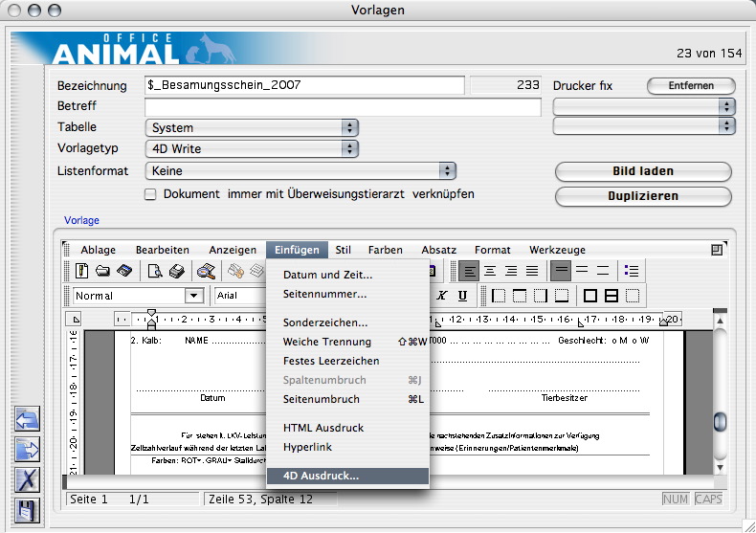This screenshot has height=533, width=756.
Task: Enable the Überweisungstierarzt verknüpfen checkbox
Action: click(x=150, y=194)
